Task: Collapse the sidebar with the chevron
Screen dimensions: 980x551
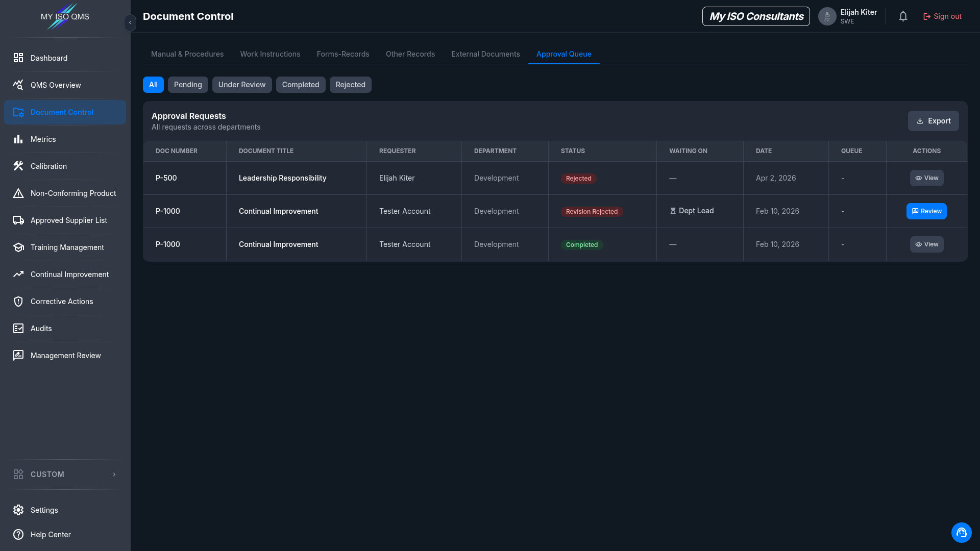Action: click(x=130, y=22)
